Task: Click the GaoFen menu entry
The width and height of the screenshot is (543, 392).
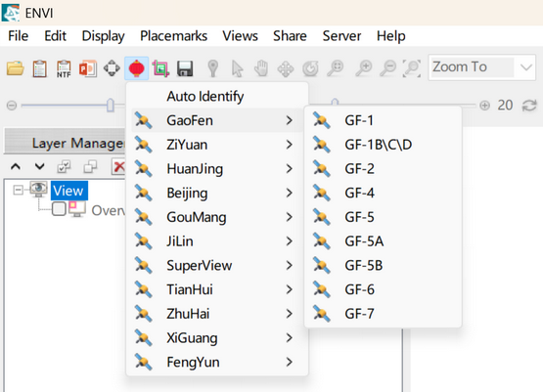Action: pos(217,120)
